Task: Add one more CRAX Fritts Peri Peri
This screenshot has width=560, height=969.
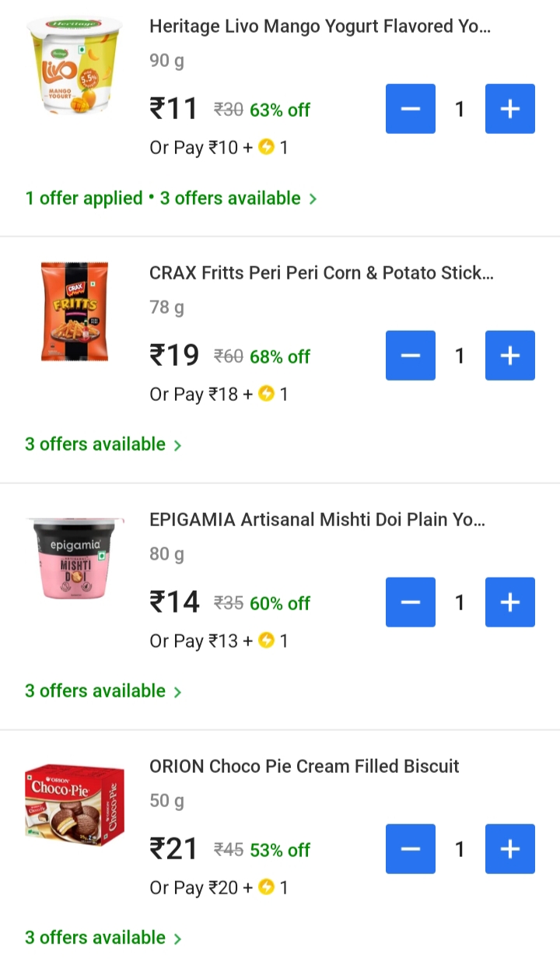Action: pyautogui.click(x=509, y=356)
